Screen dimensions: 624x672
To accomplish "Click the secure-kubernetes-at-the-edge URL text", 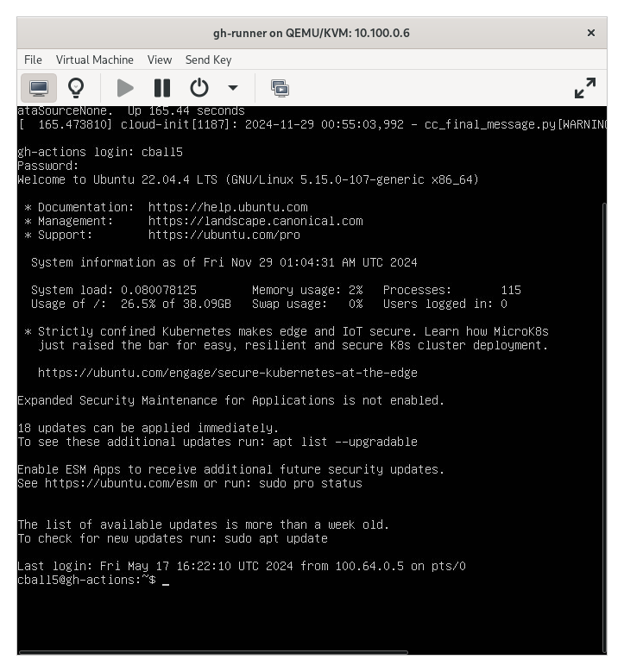I will pyautogui.click(x=227, y=373).
